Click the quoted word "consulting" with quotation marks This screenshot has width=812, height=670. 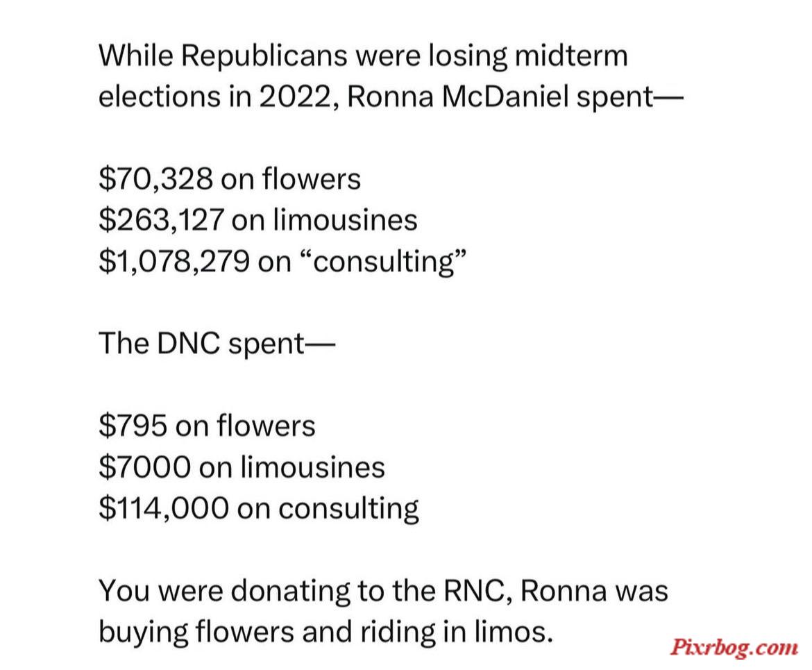pos(384,260)
